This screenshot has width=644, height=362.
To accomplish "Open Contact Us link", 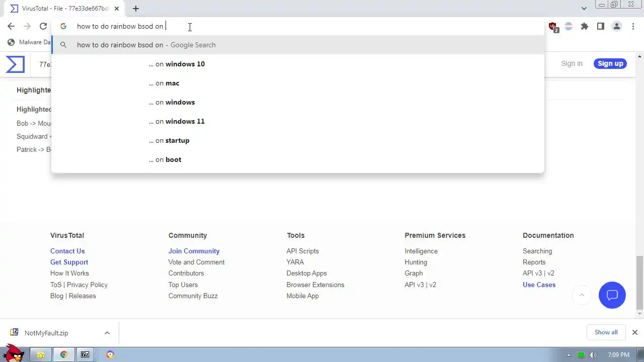I will click(67, 251).
